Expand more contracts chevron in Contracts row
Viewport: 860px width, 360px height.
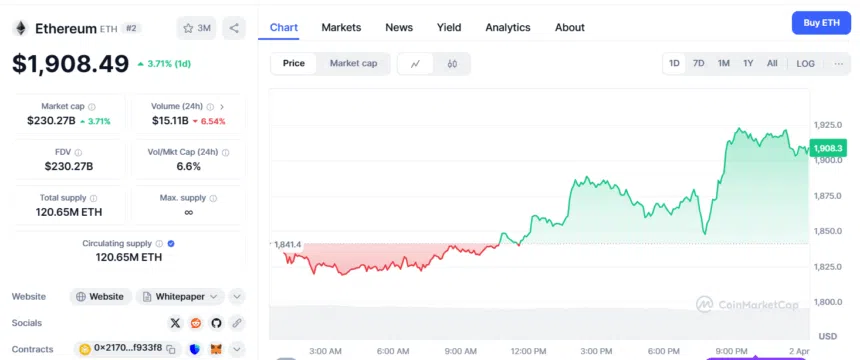click(x=237, y=349)
